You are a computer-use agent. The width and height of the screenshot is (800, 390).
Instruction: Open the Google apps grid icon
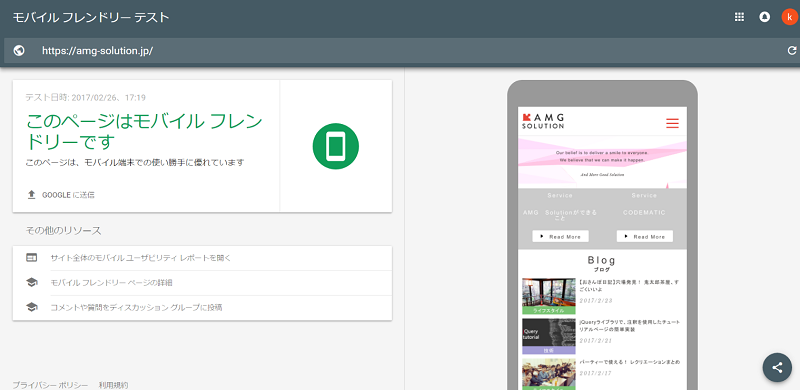tap(739, 17)
